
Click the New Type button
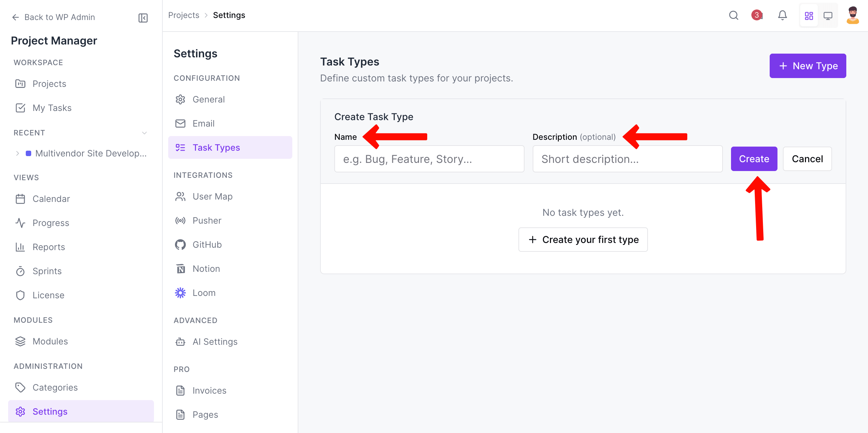coord(808,65)
